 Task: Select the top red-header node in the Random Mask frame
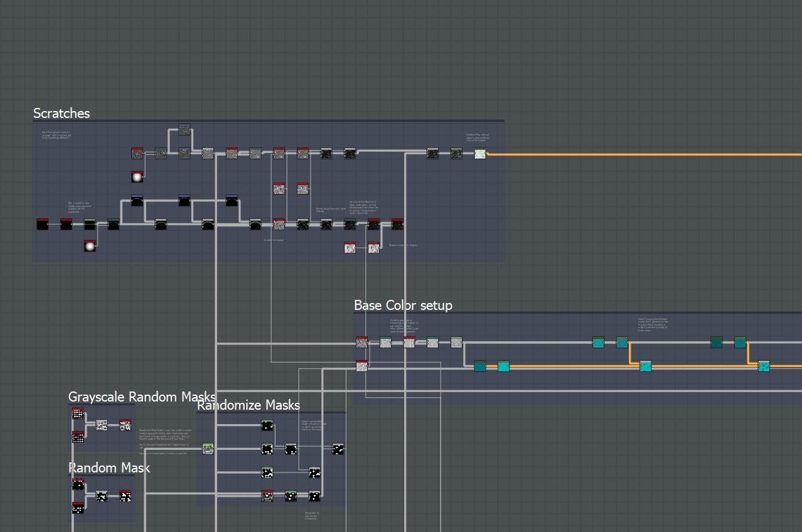(78, 484)
